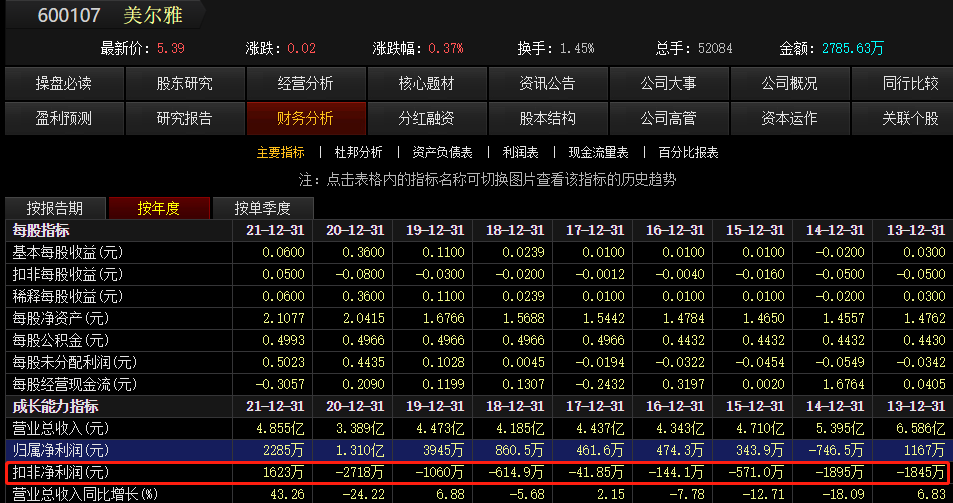953x503 pixels.
Task: Click 每股未分配利润 value 0.0045
Action: pyautogui.click(x=523, y=363)
